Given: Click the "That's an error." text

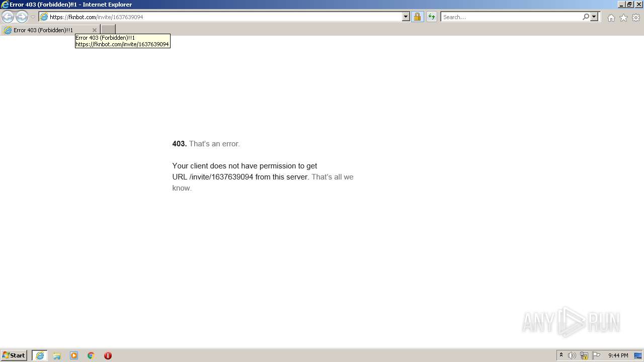Looking at the screenshot, I should point(214,144).
